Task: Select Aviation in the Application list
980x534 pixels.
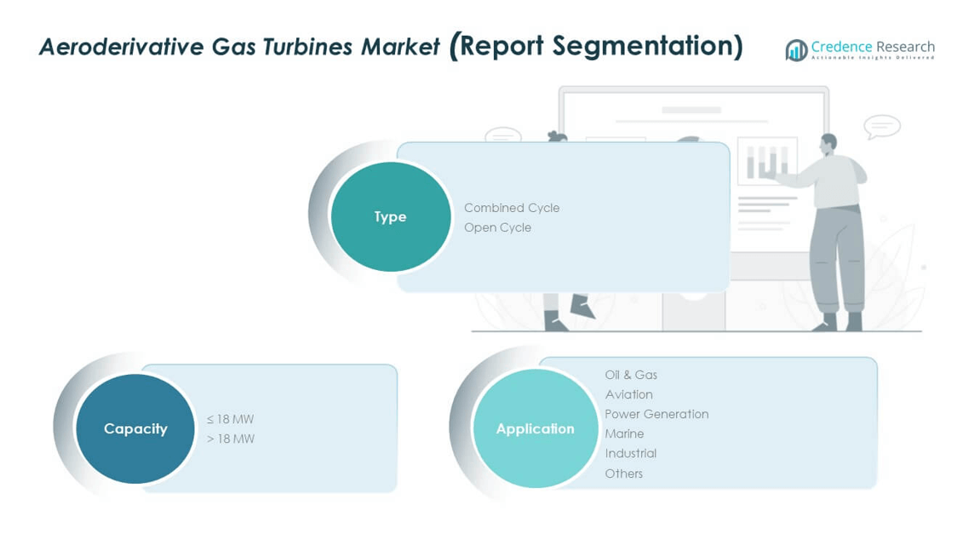Action: tap(628, 394)
